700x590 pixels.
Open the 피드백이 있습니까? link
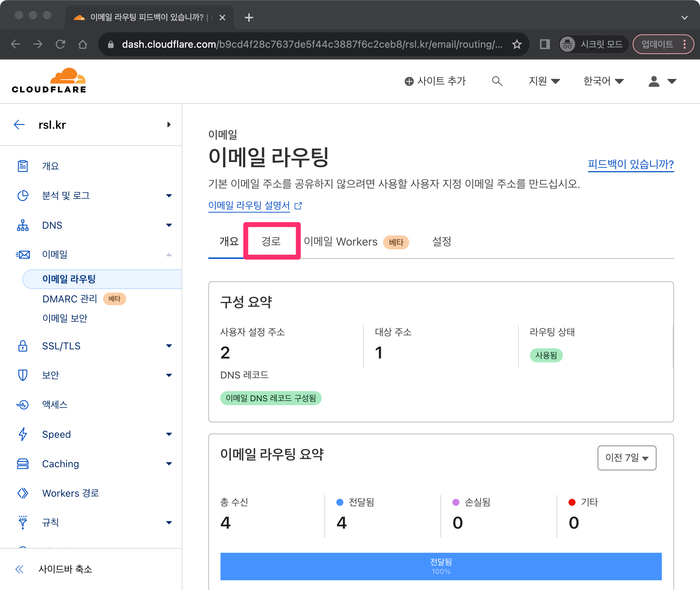tap(631, 164)
